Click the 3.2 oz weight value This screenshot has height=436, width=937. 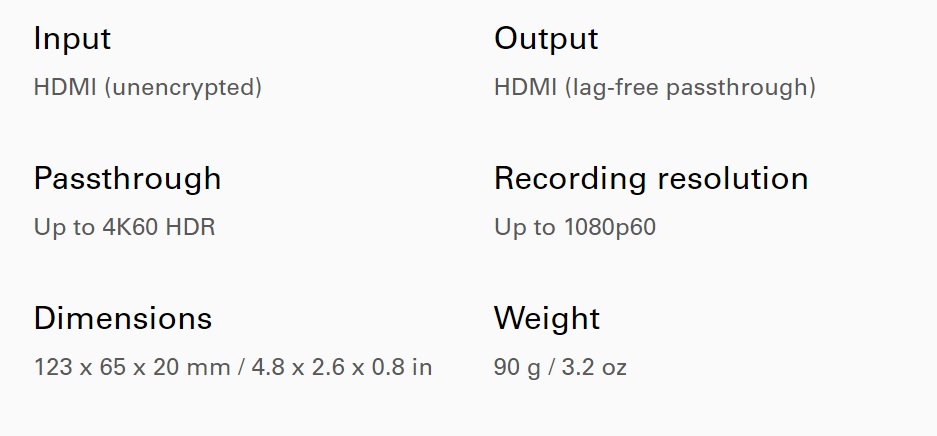[594, 367]
